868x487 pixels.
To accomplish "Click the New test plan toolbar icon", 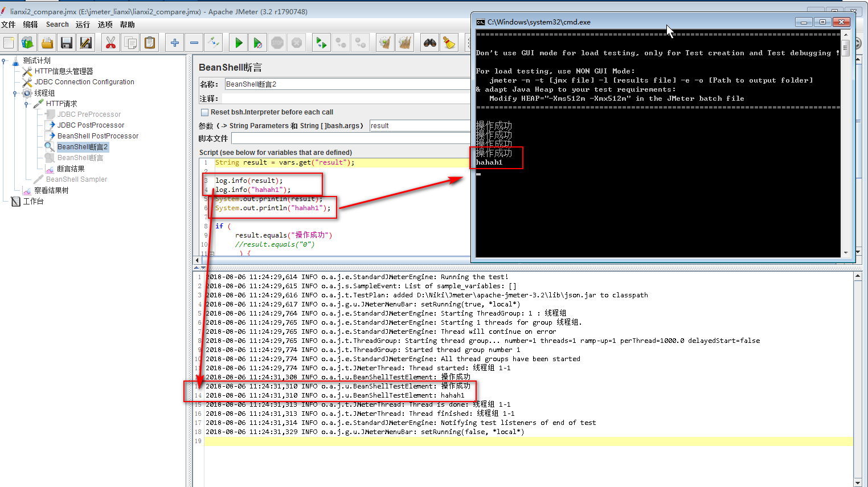I will [x=9, y=43].
